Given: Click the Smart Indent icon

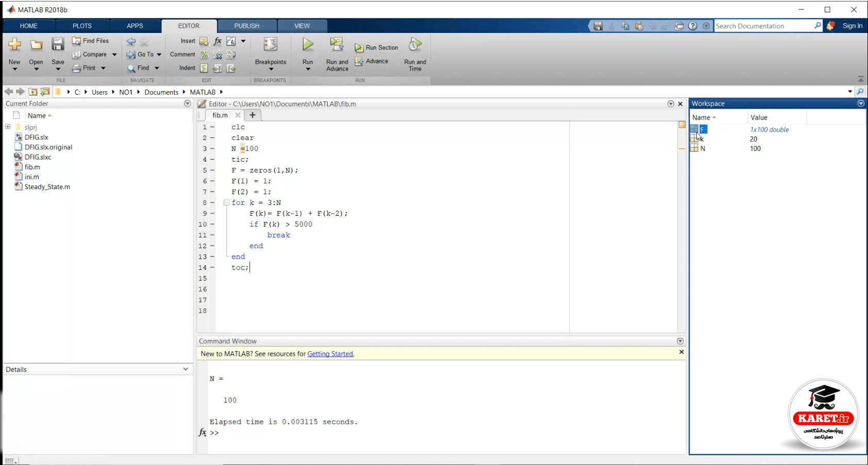Looking at the screenshot, I should (204, 68).
